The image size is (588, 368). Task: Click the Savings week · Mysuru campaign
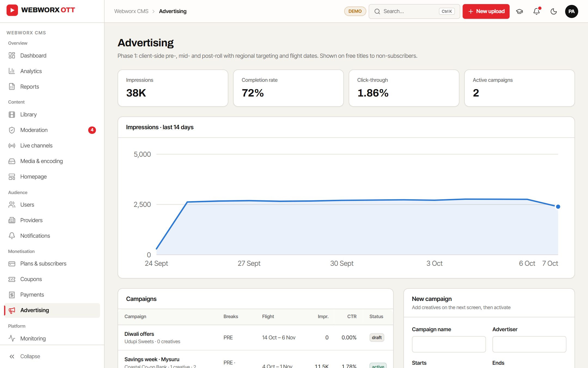click(152, 359)
